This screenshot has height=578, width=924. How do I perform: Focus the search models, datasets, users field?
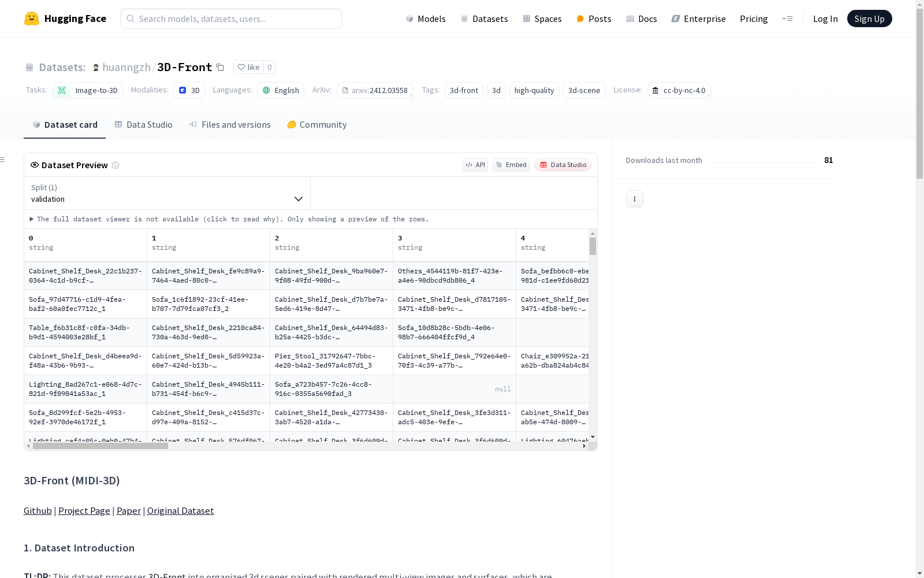pos(231,18)
